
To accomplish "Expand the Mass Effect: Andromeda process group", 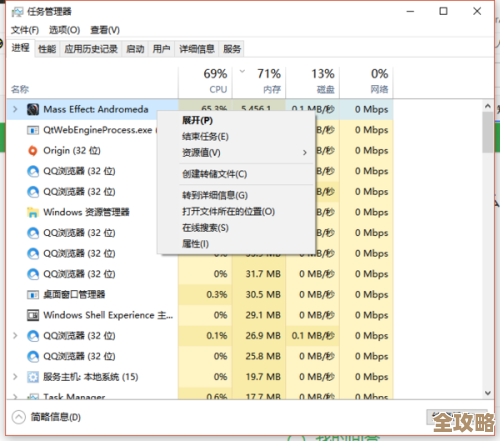I will [x=15, y=109].
